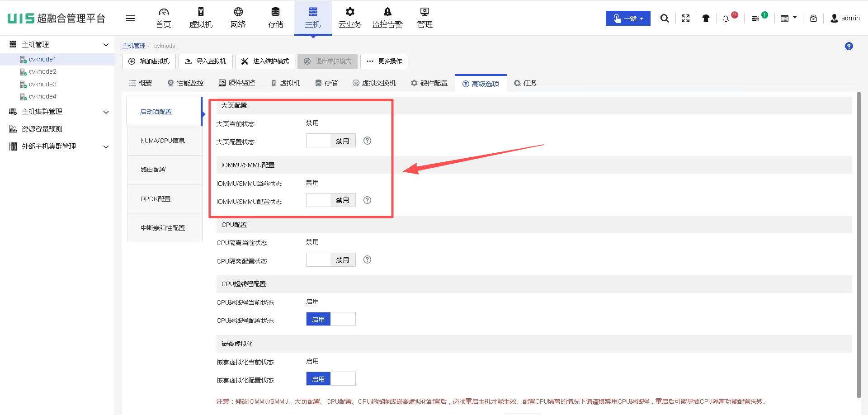Open the alarm bell notifications
This screenshot has width=868, height=415.
[x=726, y=19]
